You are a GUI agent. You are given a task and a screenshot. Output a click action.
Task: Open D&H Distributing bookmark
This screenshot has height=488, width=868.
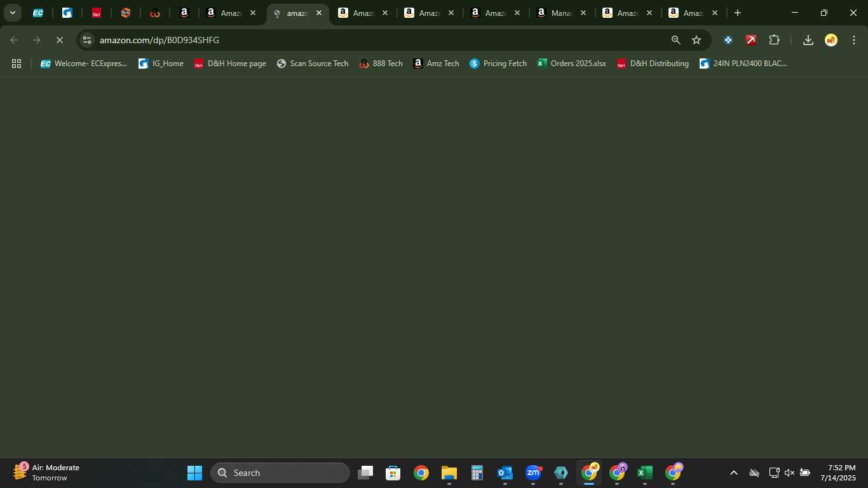[x=653, y=64]
